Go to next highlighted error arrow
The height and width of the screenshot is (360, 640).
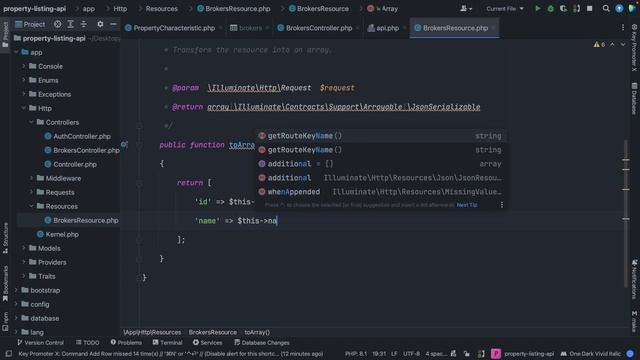click(623, 44)
